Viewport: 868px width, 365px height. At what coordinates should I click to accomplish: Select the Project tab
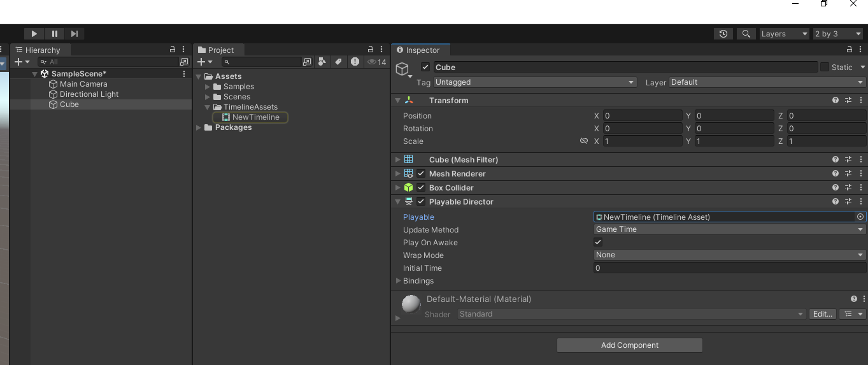(220, 50)
